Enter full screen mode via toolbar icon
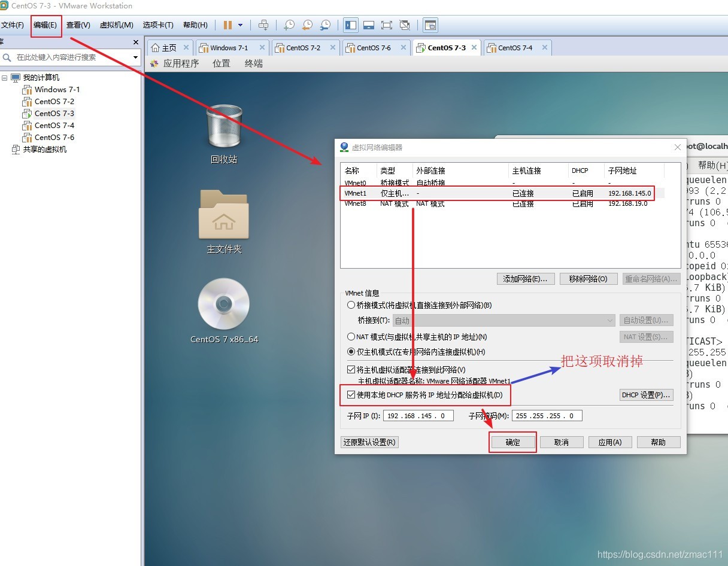 coord(387,25)
